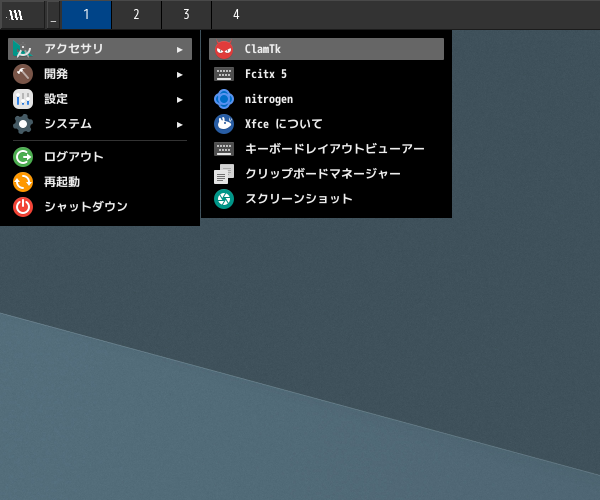
Task: Click the ClamTk red devil icon
Action: [224, 49]
